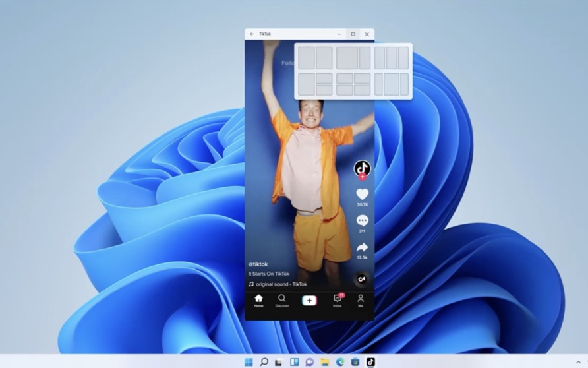
Task: Open the Me profile tab
Action: click(361, 301)
